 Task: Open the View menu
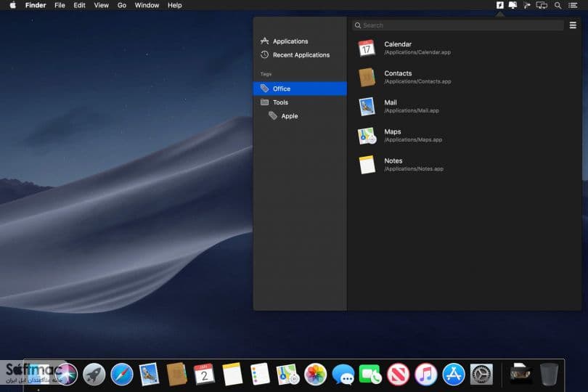pos(101,5)
